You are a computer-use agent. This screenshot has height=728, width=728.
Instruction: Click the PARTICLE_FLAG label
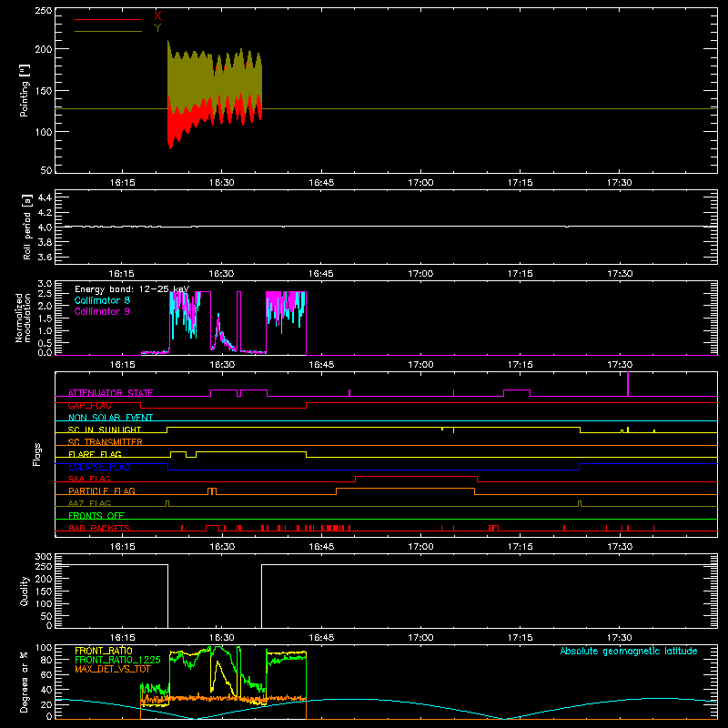102,490
